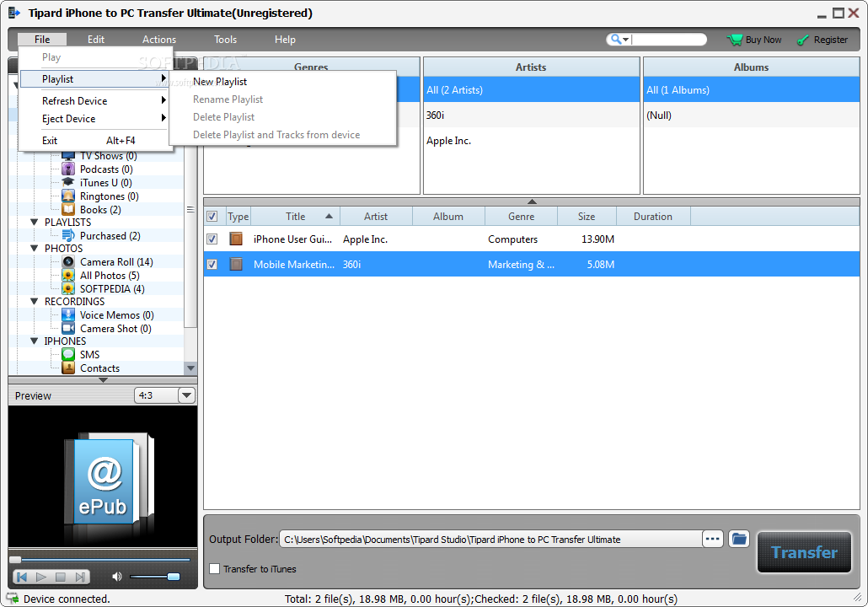Open the Podcasts category icon
The image size is (868, 607).
click(x=68, y=169)
